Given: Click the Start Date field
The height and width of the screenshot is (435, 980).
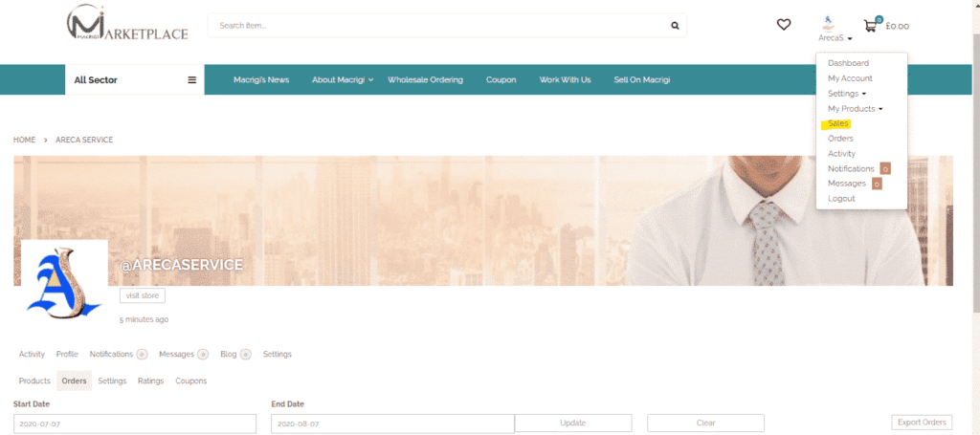Looking at the screenshot, I should (x=135, y=424).
